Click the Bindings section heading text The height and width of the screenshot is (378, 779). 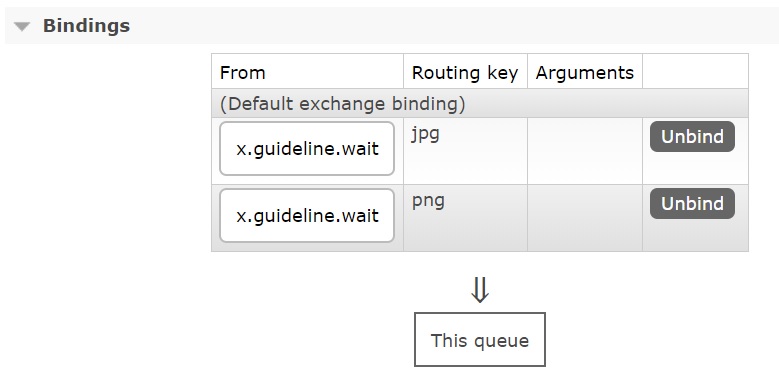coord(86,25)
